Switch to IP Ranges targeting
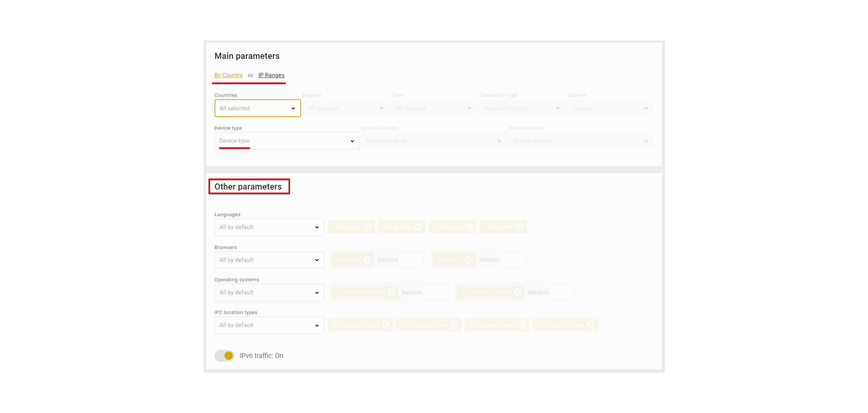Image resolution: width=868 pixels, height=413 pixels. point(271,75)
